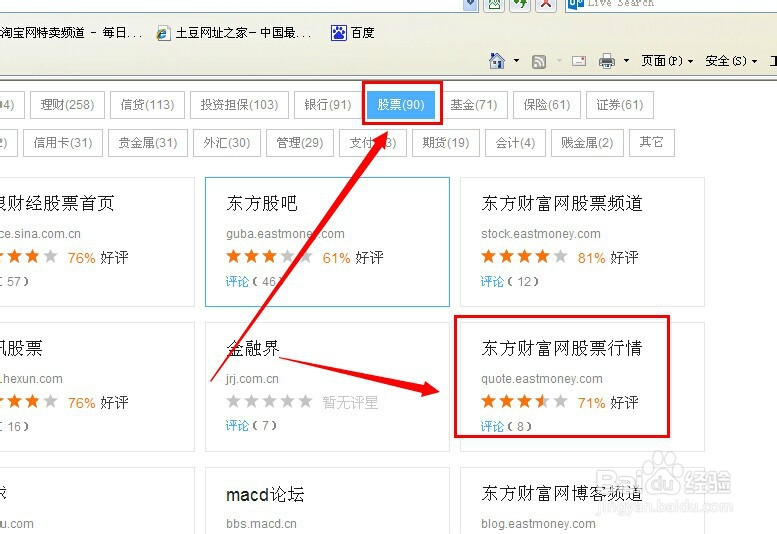Click quote.eastmoney.com URL text

pos(542,379)
